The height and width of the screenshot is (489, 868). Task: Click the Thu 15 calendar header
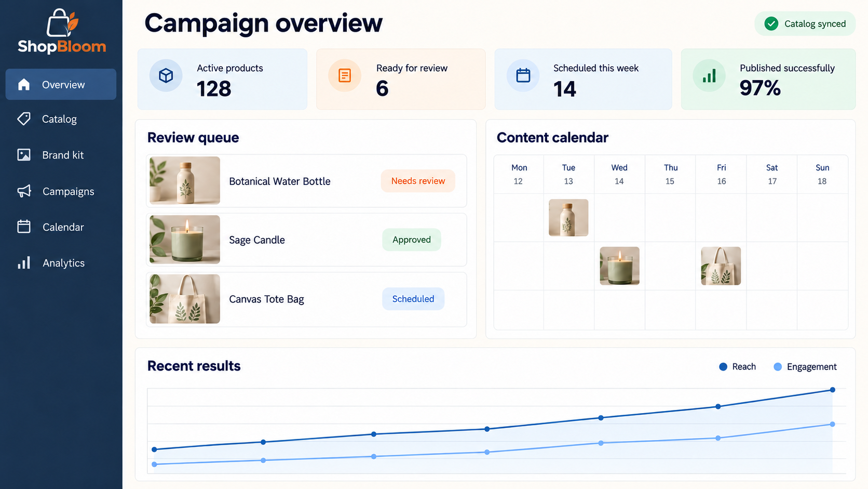click(x=670, y=174)
